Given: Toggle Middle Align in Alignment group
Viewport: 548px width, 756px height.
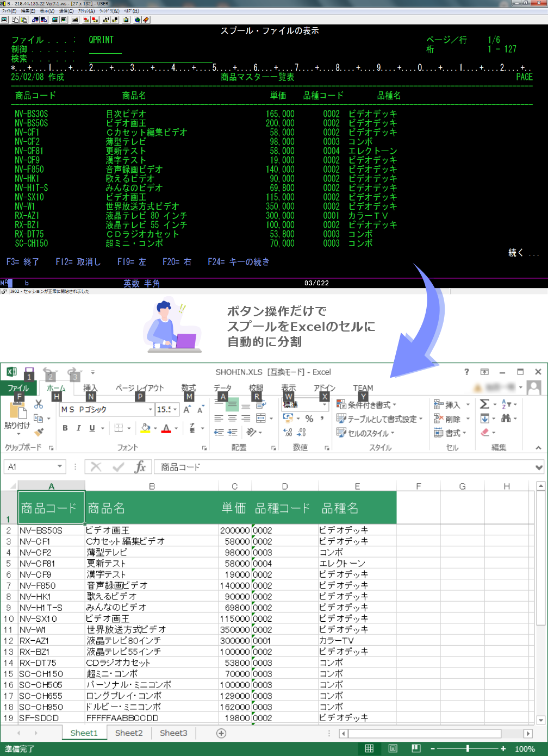Looking at the screenshot, I should pyautogui.click(x=232, y=404).
